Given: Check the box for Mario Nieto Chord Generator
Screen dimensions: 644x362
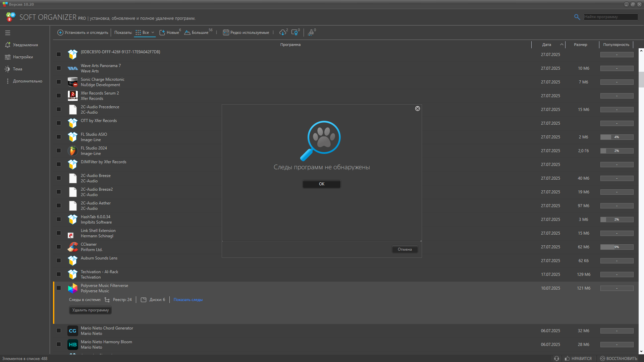Looking at the screenshot, I should point(59,330).
